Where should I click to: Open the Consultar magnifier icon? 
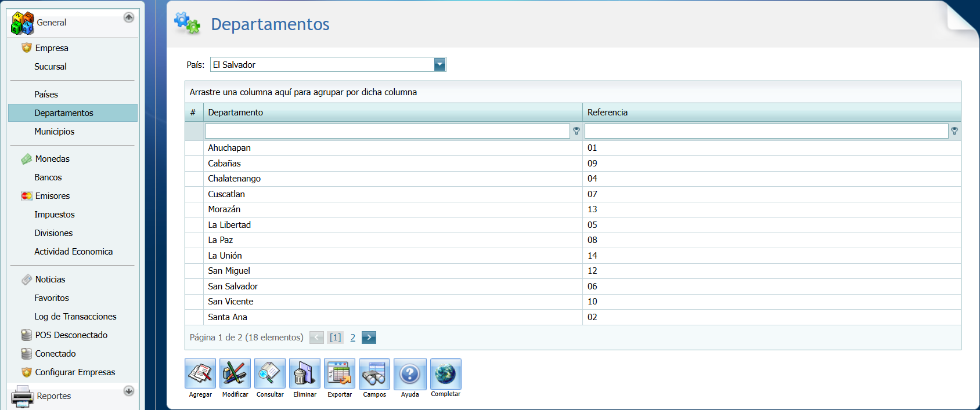pos(270,373)
